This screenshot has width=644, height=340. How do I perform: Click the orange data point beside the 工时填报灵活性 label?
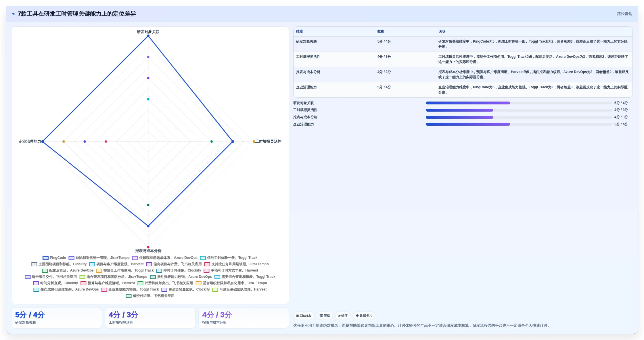[254, 142]
